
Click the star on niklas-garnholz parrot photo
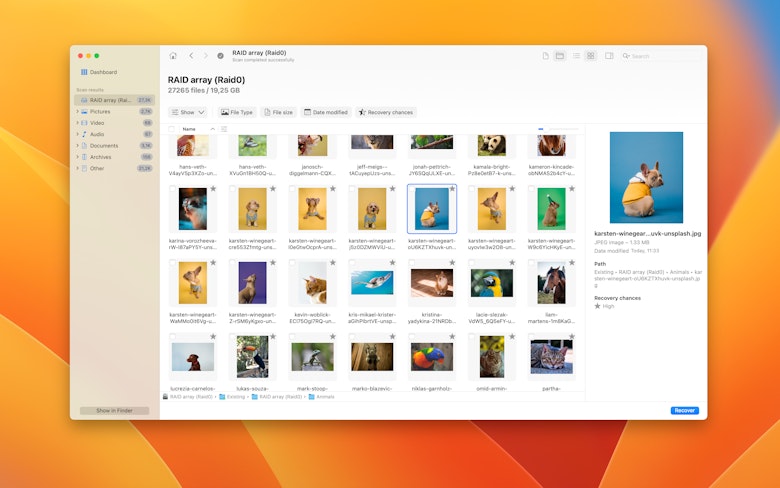click(x=452, y=336)
